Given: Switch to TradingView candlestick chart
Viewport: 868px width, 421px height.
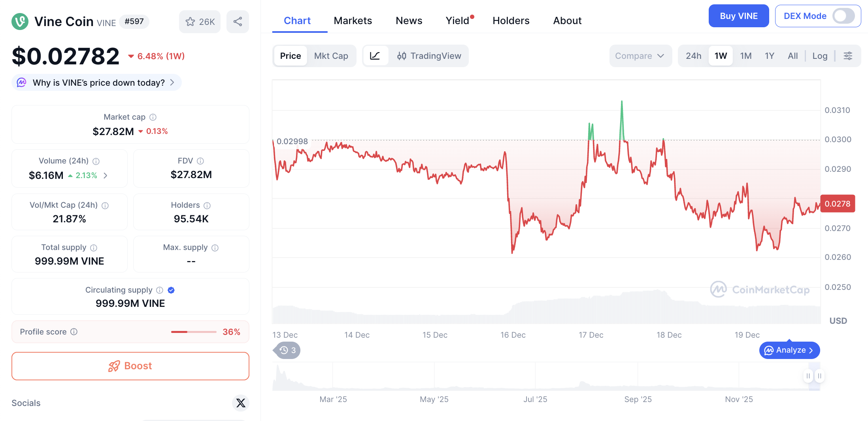Looking at the screenshot, I should 429,56.
